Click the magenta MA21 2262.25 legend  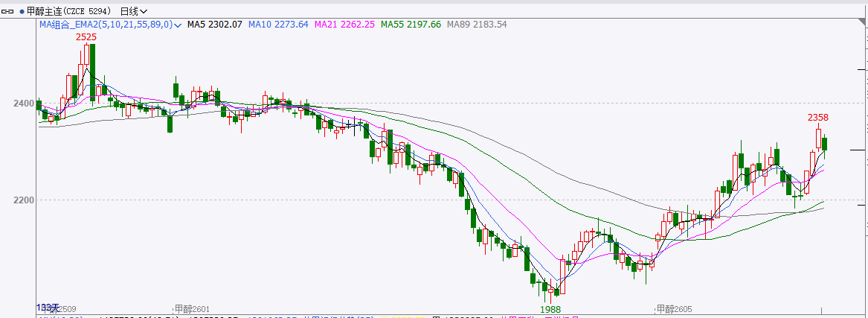(x=344, y=25)
